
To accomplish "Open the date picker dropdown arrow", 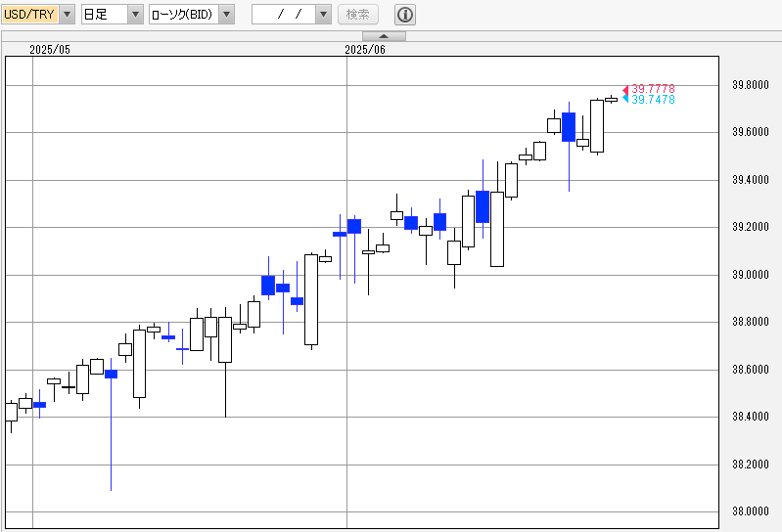I will coord(324,15).
